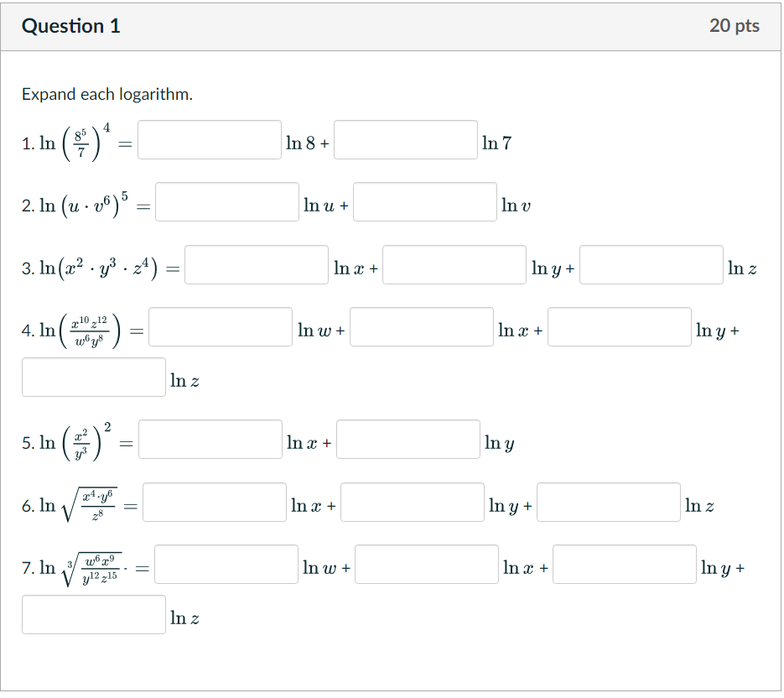Viewport: 784px width, 698px height.
Task: Click the ln y answer field in problem 3
Action: (x=453, y=264)
